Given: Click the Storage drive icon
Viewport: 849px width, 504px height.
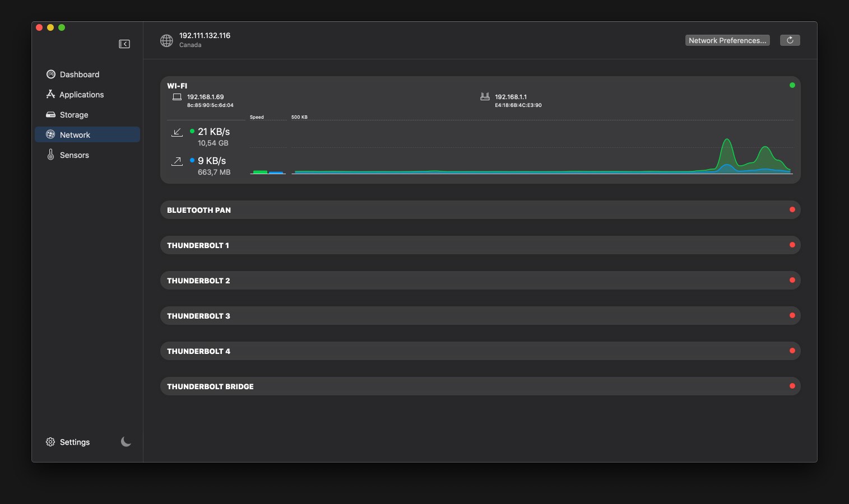Looking at the screenshot, I should [50, 115].
